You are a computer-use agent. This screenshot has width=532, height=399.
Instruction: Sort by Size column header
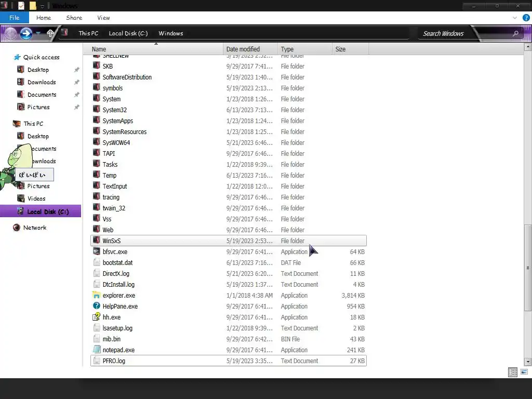(350, 49)
